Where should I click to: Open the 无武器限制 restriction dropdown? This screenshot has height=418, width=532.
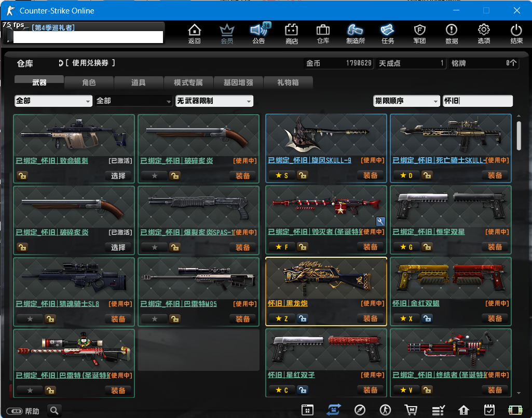[214, 101]
